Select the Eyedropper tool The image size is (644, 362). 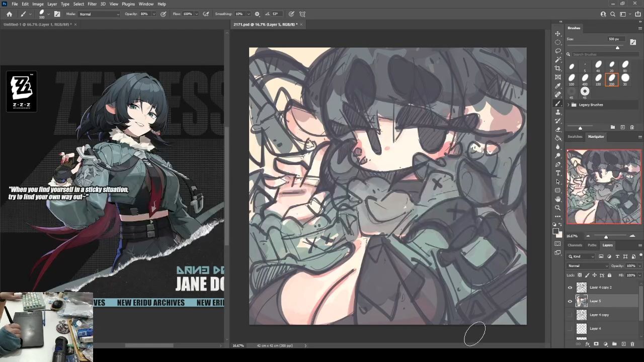tap(558, 85)
